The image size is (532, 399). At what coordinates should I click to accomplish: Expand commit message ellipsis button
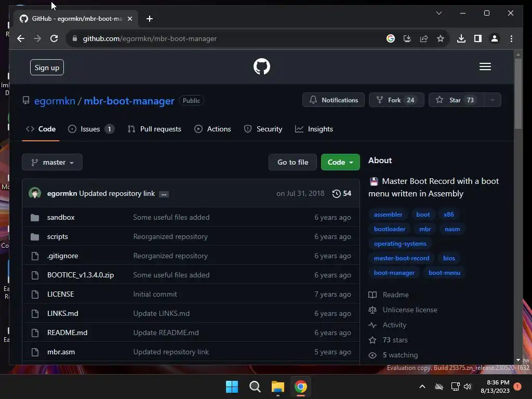164,194
